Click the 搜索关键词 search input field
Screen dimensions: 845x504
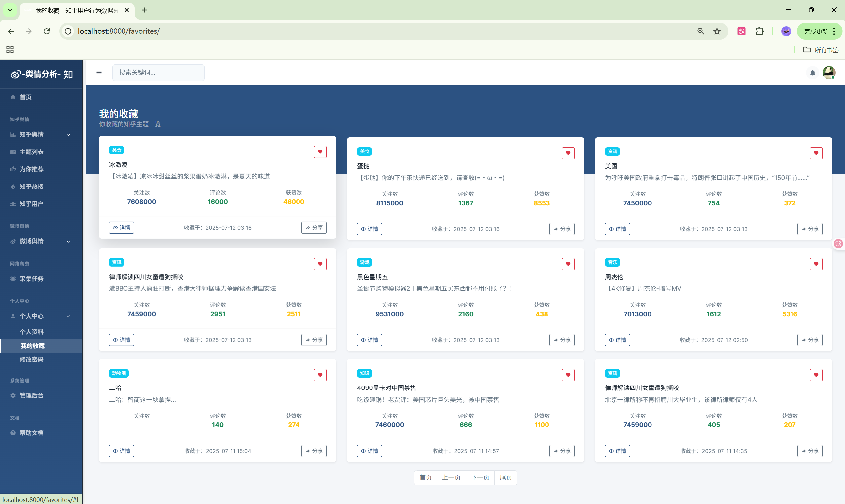tap(158, 72)
